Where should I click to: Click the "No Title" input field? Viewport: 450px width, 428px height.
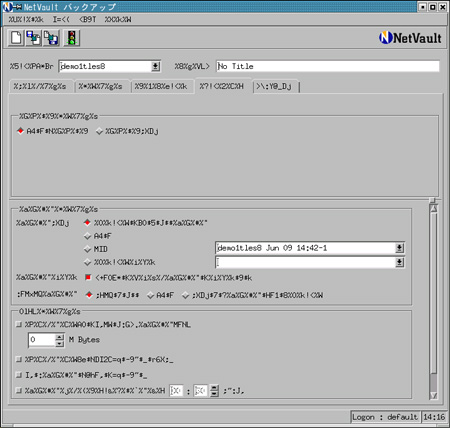tap(328, 66)
